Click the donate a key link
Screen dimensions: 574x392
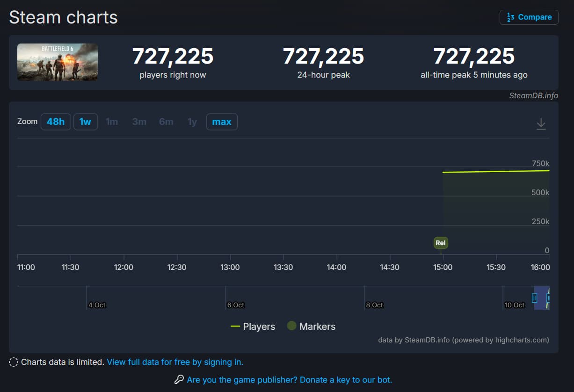[x=289, y=380]
